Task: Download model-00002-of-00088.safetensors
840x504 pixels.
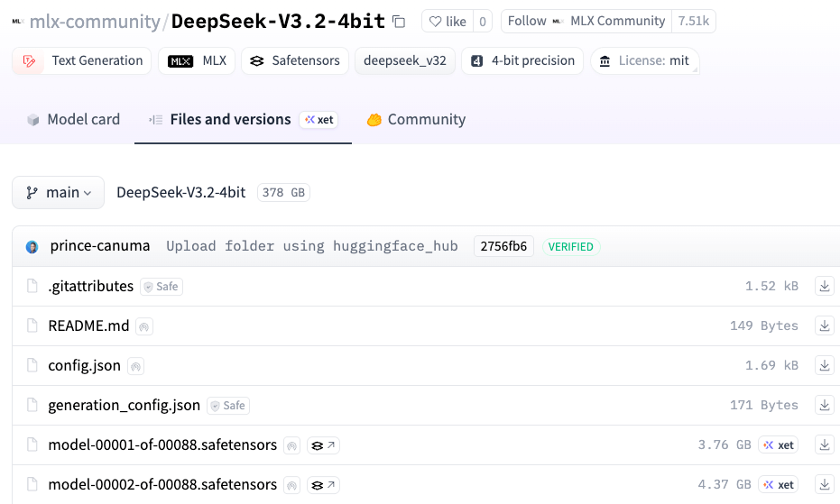Action: coord(825,484)
